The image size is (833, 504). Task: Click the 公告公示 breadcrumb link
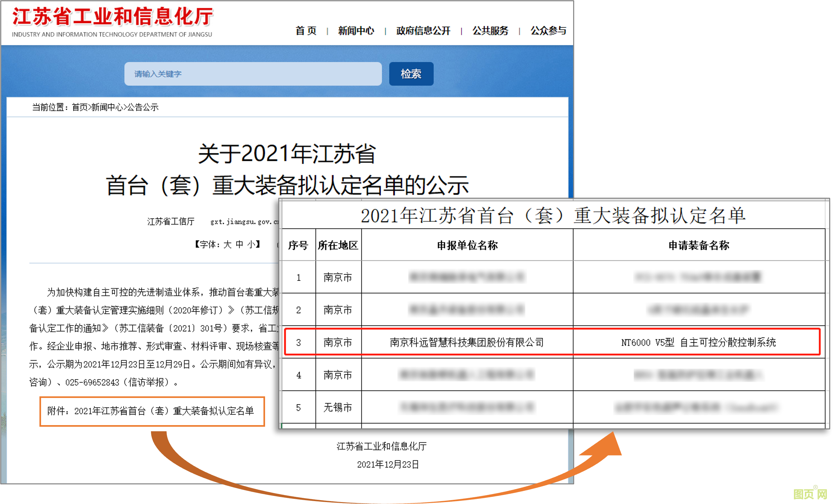point(142,108)
